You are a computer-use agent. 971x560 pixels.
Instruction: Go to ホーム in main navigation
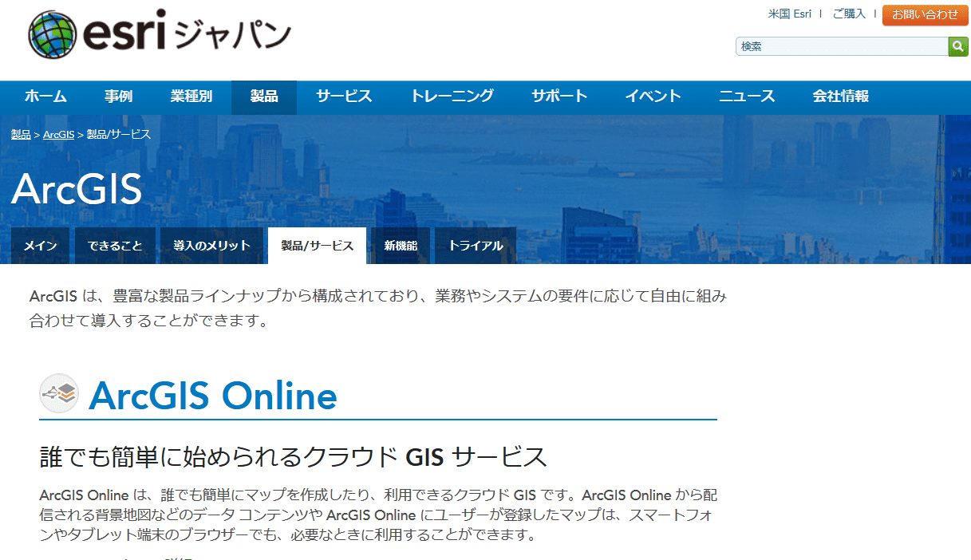click(x=45, y=97)
